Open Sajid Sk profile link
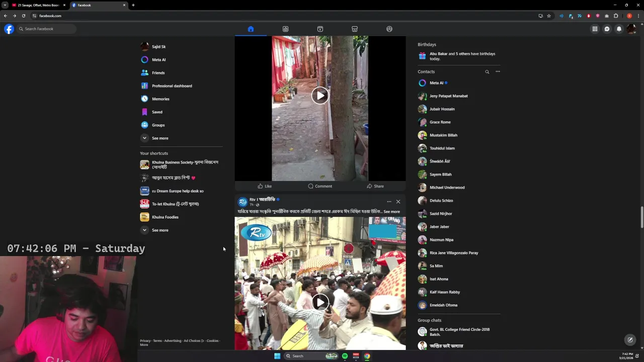The width and height of the screenshot is (644, 362). pos(181,46)
